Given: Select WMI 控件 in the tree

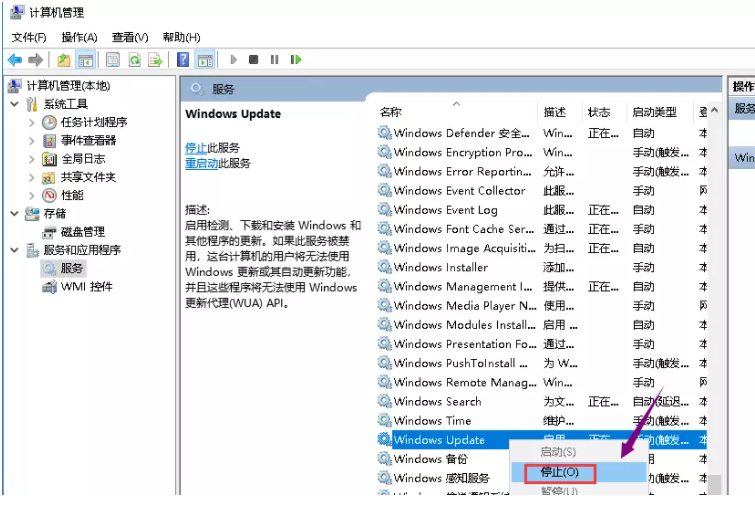Looking at the screenshot, I should coord(87,287).
